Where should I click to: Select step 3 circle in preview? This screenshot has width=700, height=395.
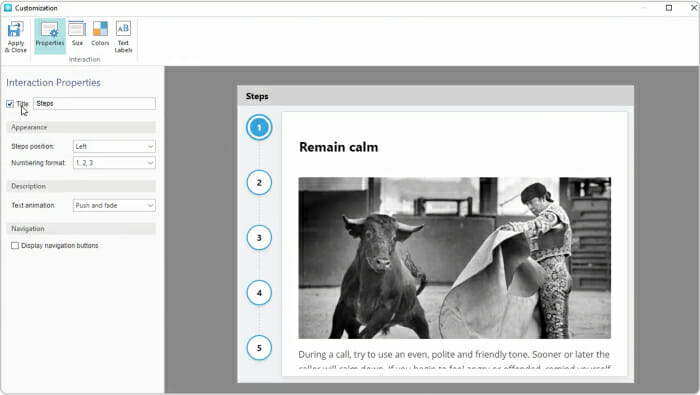point(259,238)
